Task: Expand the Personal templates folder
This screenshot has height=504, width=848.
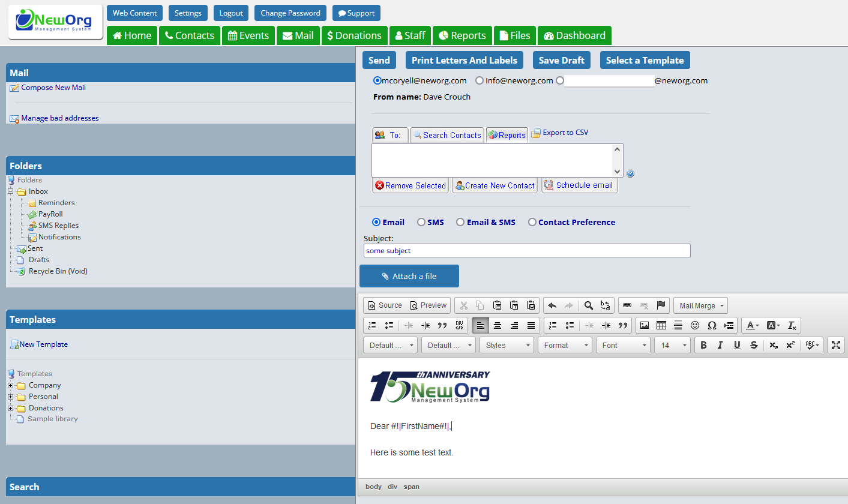Action: point(11,397)
